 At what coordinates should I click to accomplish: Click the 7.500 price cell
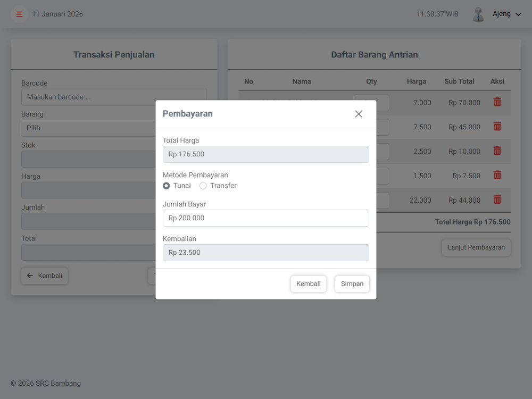422,127
